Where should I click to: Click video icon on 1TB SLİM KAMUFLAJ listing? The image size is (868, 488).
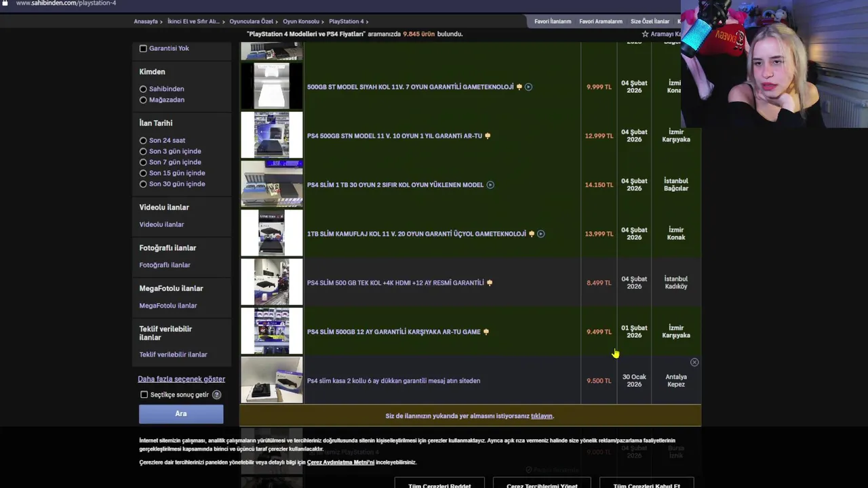point(540,234)
